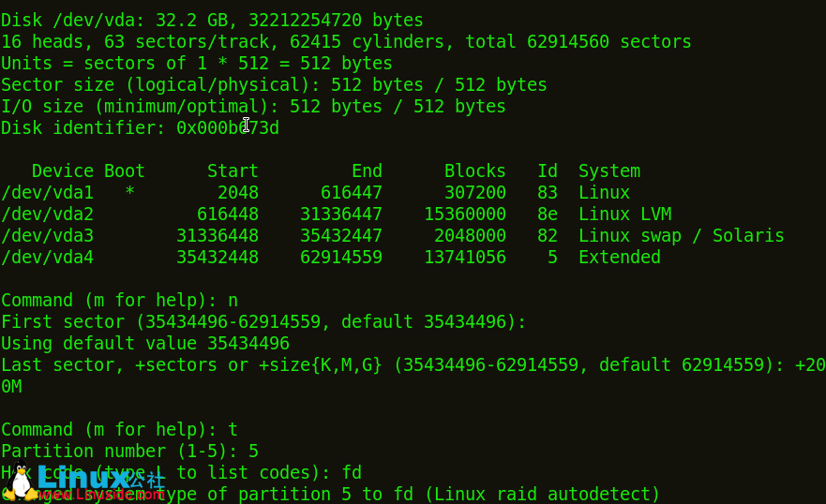
Task: Click blocks value 2048000
Action: (x=471, y=236)
